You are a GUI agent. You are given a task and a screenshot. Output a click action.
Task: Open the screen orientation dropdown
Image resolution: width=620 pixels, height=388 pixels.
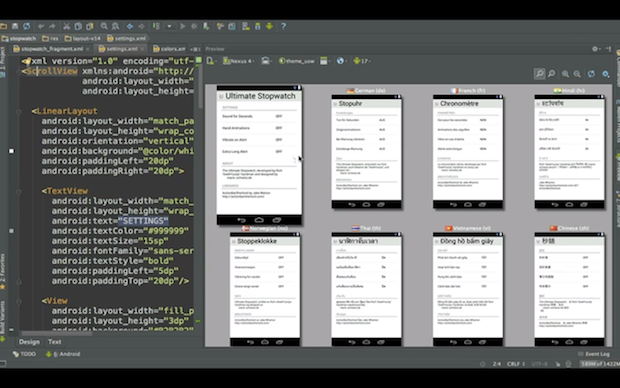click(x=267, y=61)
